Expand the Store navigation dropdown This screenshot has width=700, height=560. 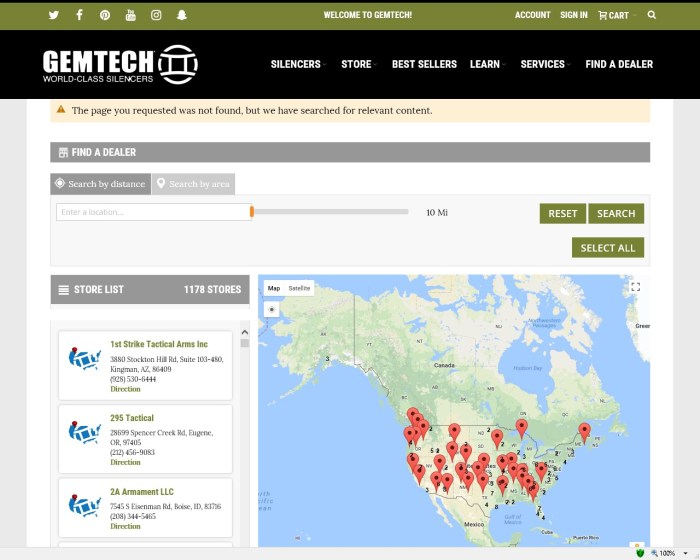(x=358, y=64)
